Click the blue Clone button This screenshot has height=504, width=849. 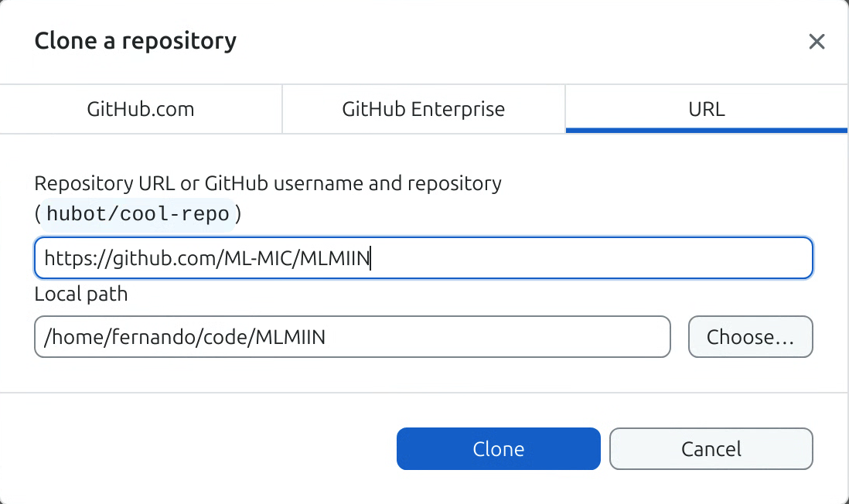pos(498,449)
